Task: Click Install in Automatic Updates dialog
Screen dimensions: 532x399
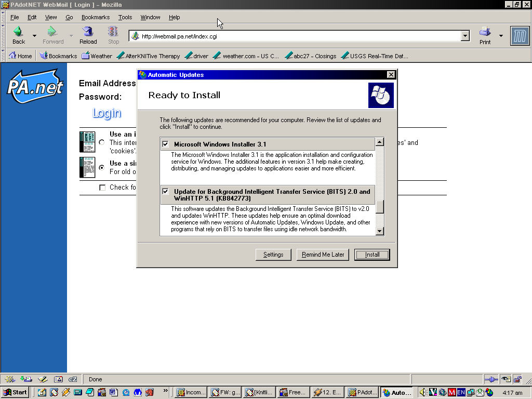Action: [x=372, y=255]
